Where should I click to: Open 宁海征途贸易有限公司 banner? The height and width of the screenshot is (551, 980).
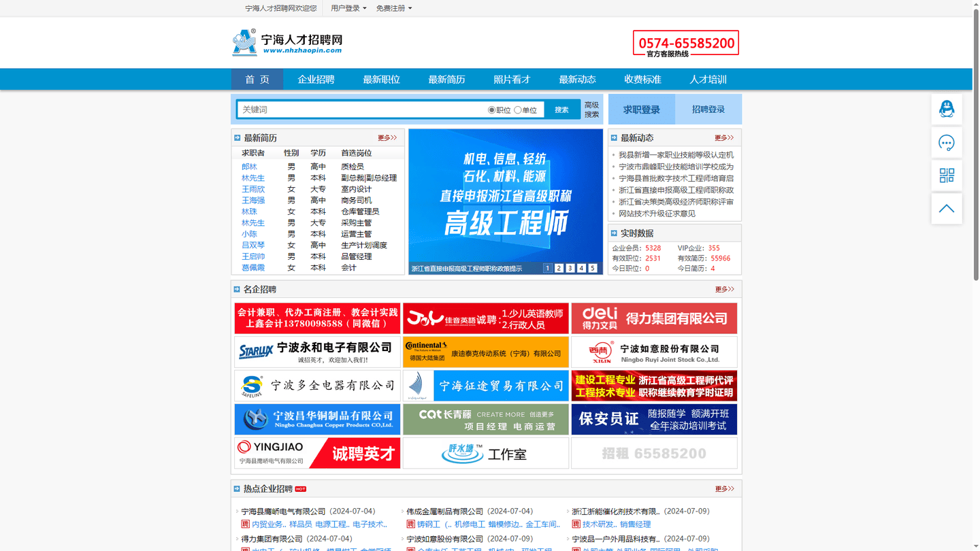click(486, 386)
